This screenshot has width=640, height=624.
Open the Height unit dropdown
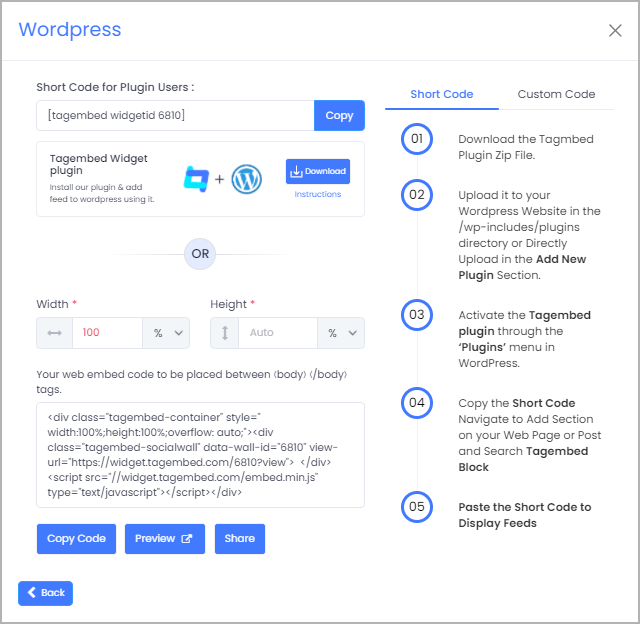(x=341, y=333)
